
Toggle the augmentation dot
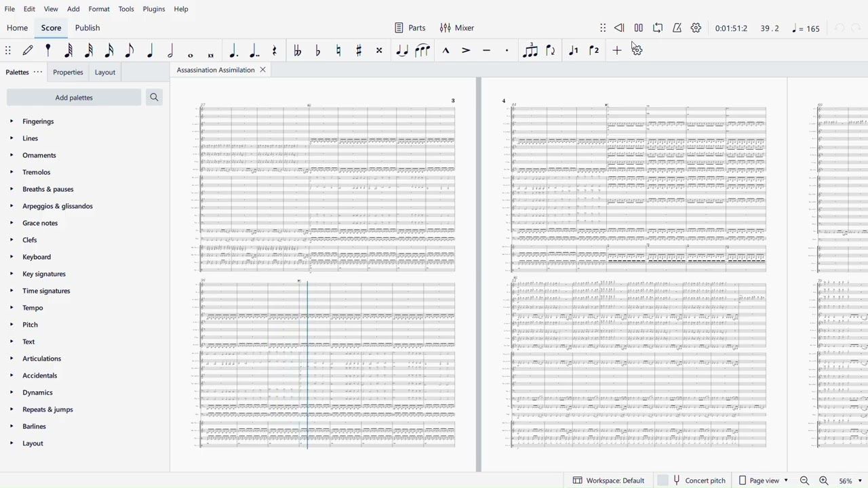click(x=234, y=51)
